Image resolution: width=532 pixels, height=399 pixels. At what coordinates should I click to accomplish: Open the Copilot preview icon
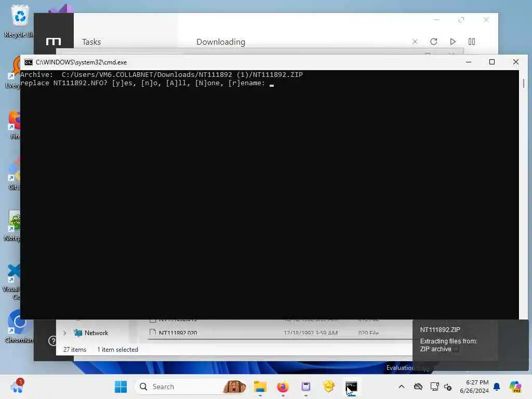515,387
